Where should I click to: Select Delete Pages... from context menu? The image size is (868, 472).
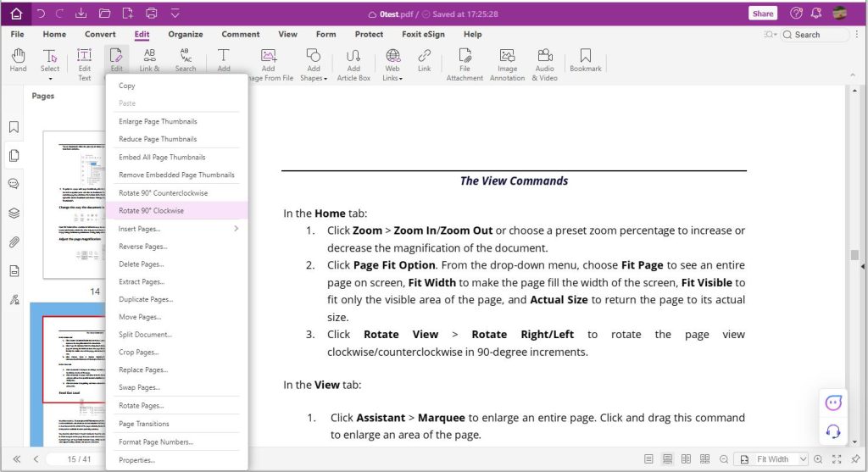[176, 264]
